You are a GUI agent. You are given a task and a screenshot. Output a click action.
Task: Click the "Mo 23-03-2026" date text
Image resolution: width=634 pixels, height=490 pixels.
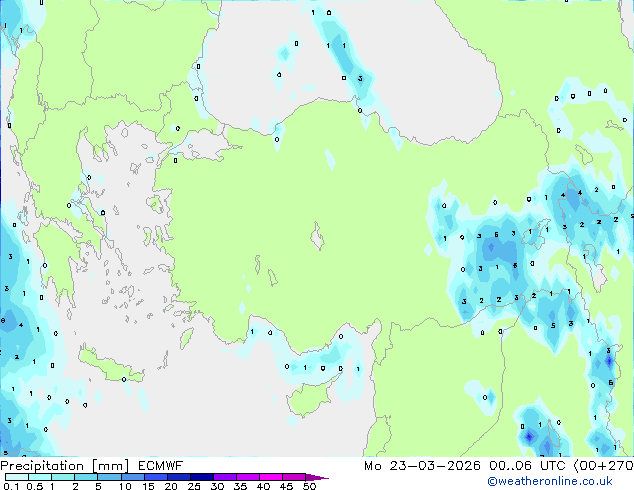pos(422,466)
